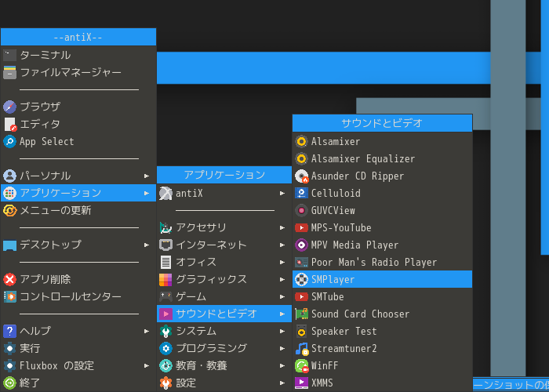This screenshot has height=392, width=549.
Task: Click the エディタ editor icon
Action: 9,124
